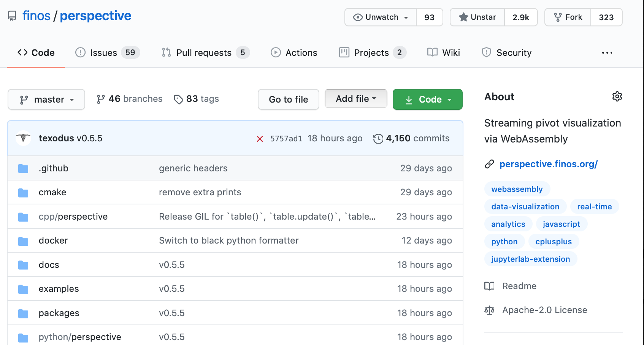Expand the green Code download dropdown
This screenshot has height=345, width=644.
click(x=428, y=100)
